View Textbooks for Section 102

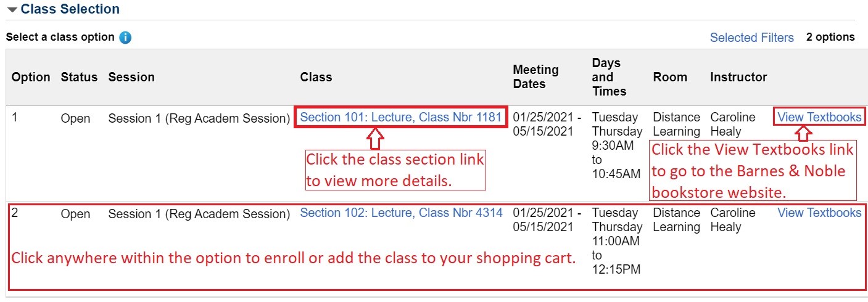tap(819, 213)
